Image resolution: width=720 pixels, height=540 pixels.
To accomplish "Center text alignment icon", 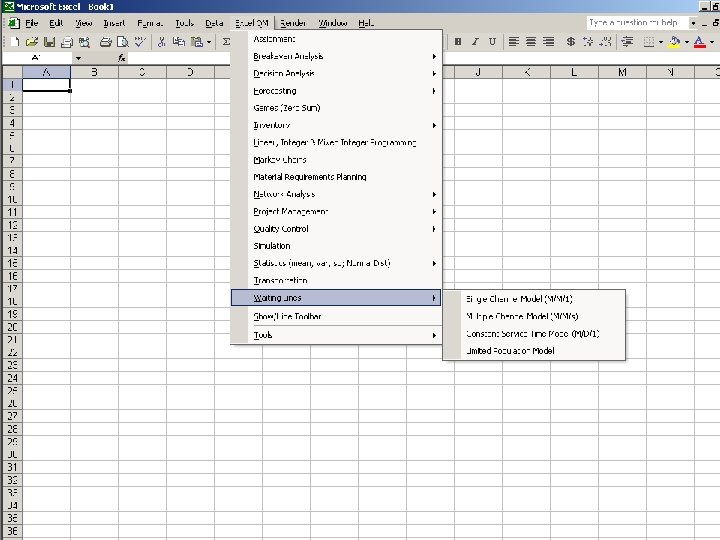I will (x=531, y=42).
